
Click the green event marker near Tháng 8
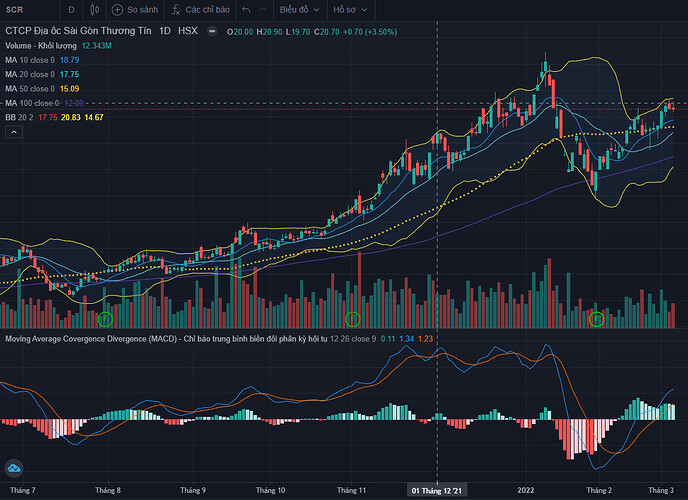point(105,319)
